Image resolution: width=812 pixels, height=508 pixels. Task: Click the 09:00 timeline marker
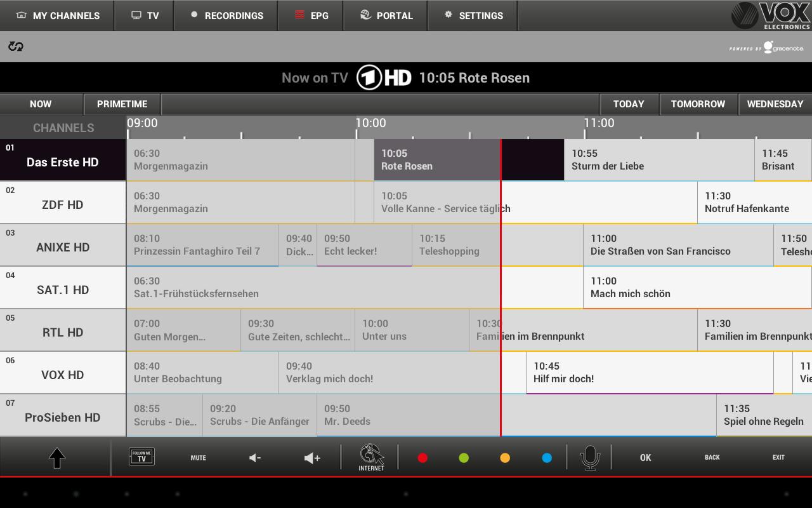(x=142, y=123)
